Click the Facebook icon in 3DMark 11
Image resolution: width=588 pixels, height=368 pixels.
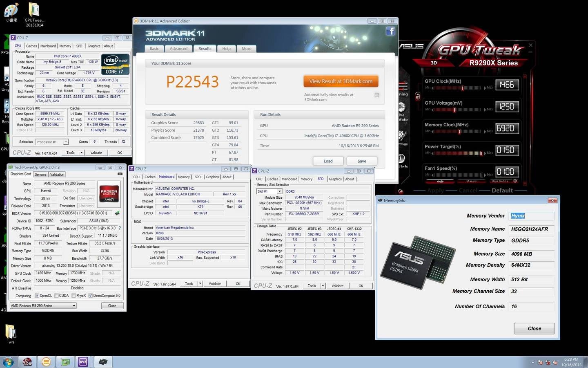click(391, 31)
